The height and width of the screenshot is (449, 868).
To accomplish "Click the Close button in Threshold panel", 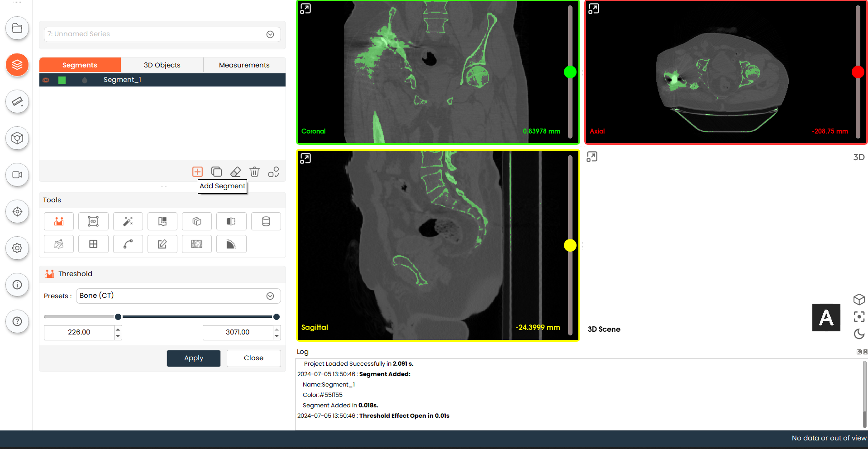I will point(253,358).
